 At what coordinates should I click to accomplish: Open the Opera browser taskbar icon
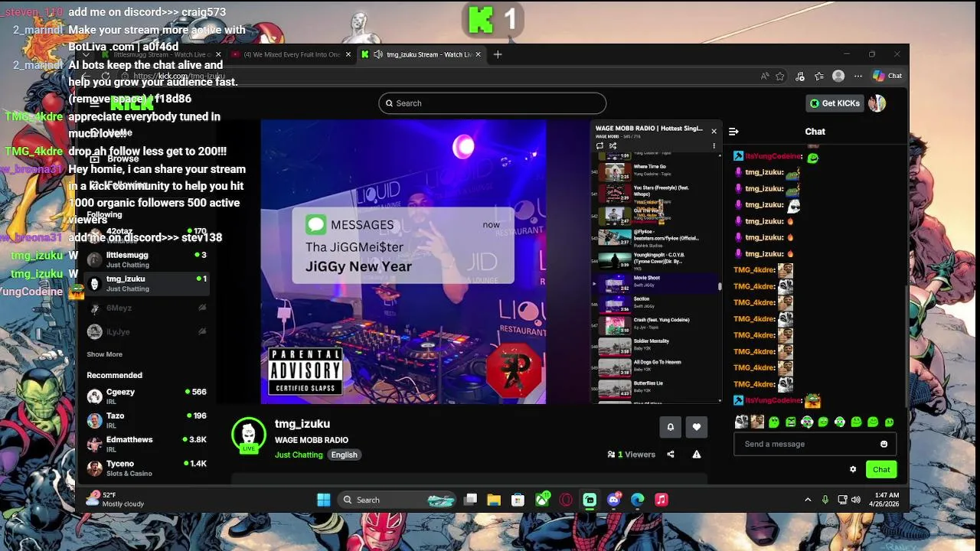pyautogui.click(x=566, y=500)
